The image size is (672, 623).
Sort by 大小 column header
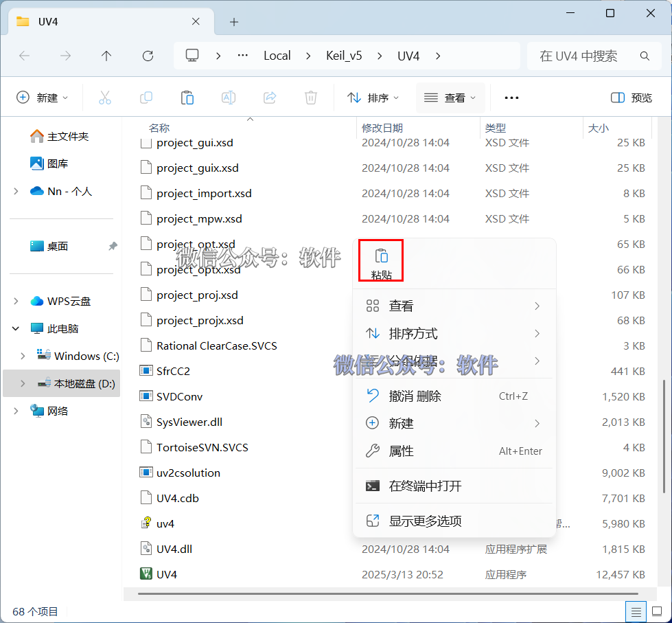(599, 128)
